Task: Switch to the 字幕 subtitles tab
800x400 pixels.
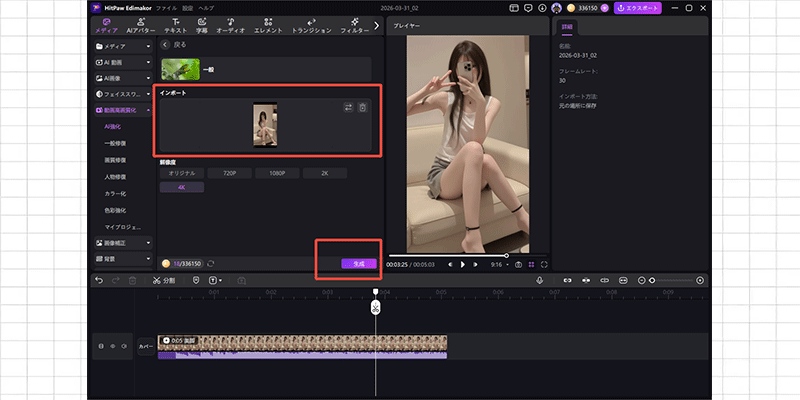Action: [202, 26]
